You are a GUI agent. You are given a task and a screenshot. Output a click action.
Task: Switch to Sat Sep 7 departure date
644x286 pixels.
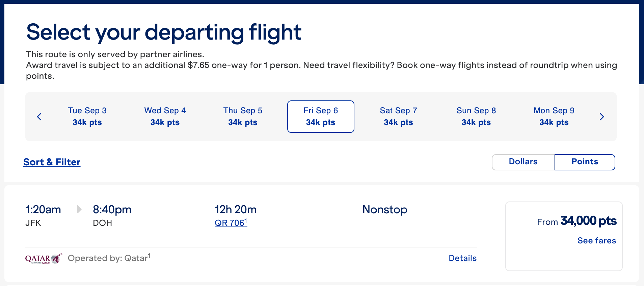[x=398, y=116]
